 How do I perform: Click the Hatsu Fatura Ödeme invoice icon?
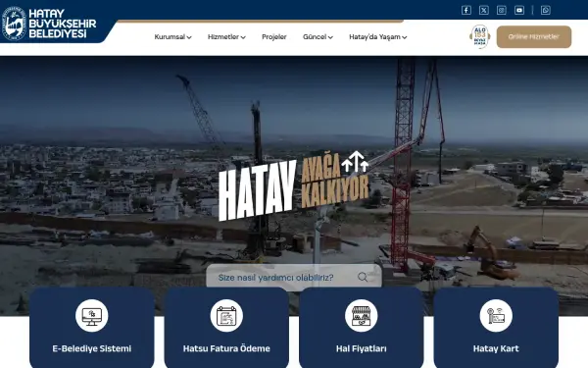(x=226, y=316)
